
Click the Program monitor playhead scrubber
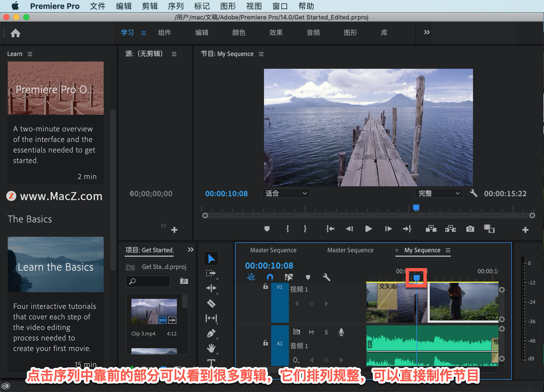coord(416,208)
